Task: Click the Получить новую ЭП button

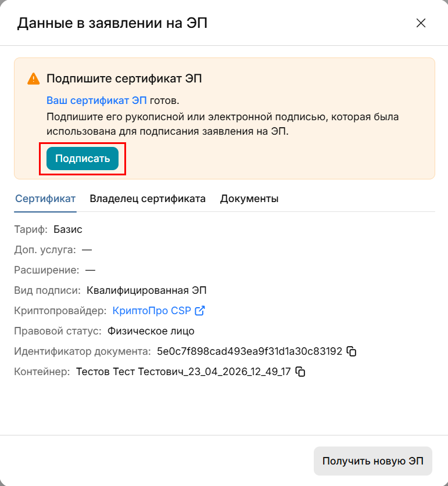Action: pyautogui.click(x=373, y=461)
